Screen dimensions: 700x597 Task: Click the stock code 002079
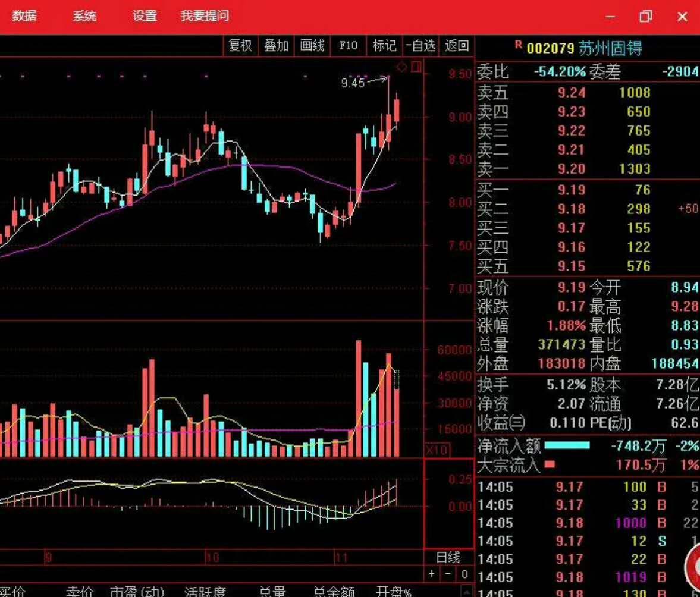pos(550,48)
